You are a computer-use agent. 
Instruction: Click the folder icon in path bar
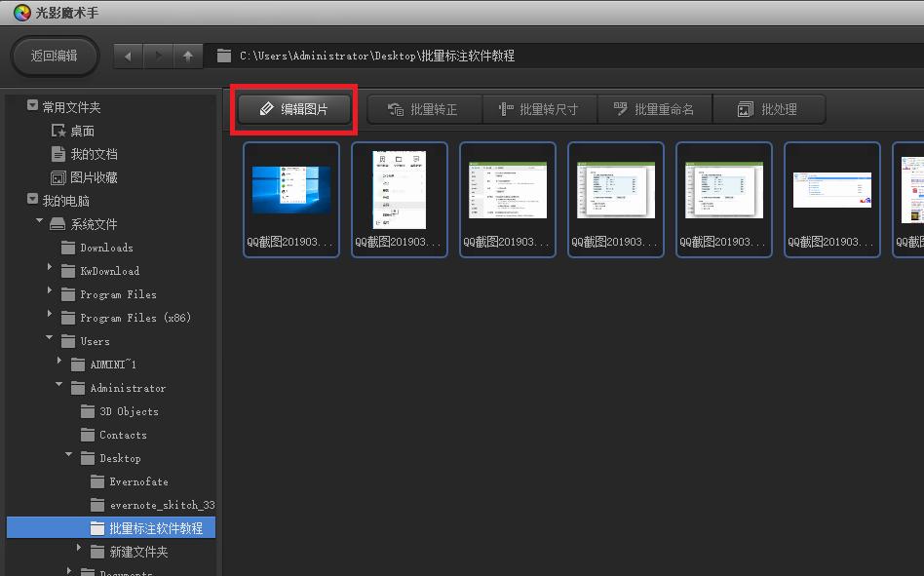pyautogui.click(x=224, y=56)
